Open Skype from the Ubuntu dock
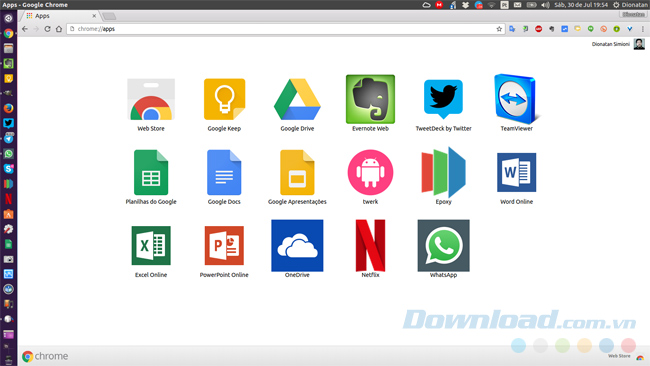 8,168
